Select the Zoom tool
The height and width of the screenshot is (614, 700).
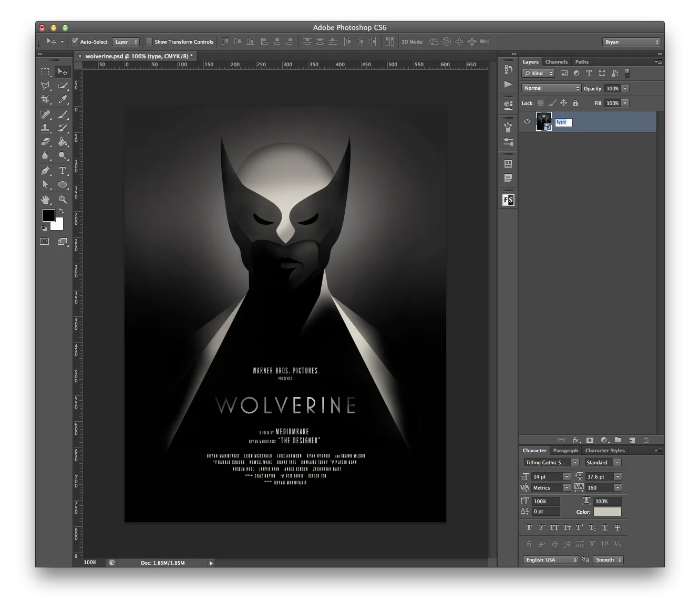coord(63,200)
